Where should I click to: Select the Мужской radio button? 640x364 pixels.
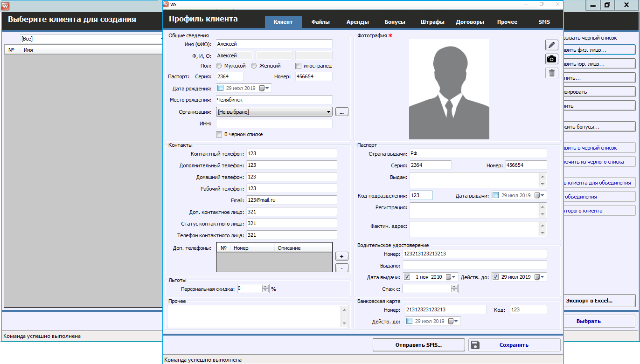tap(219, 66)
